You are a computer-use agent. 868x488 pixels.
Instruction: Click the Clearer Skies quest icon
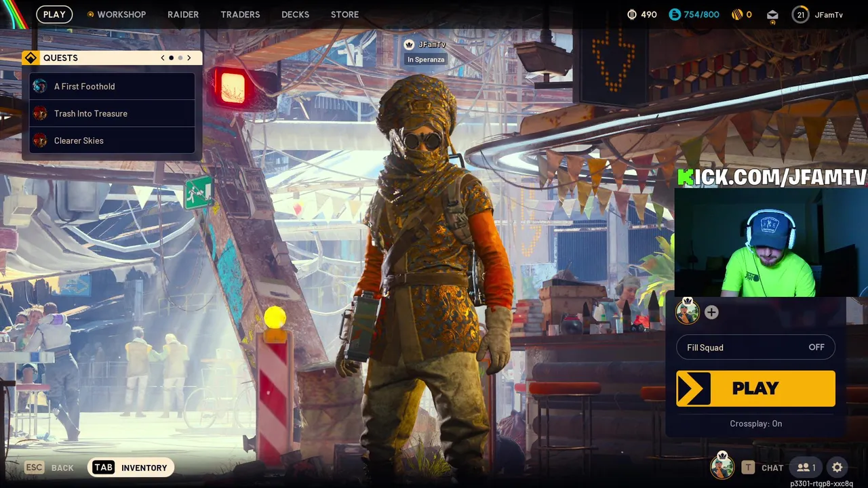[40, 140]
